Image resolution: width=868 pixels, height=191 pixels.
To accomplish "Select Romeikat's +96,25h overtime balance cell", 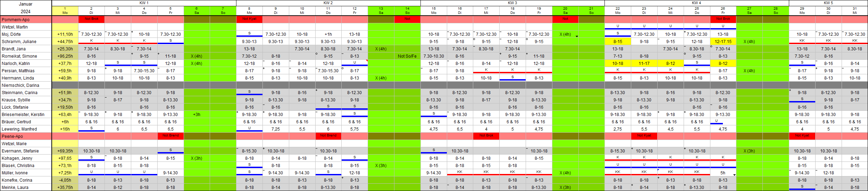I will click(65, 56).
